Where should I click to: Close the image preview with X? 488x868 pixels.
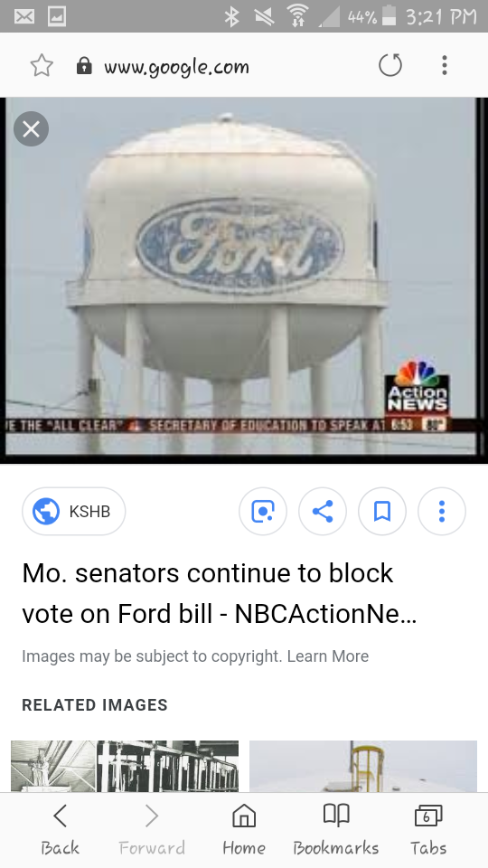pos(31,129)
